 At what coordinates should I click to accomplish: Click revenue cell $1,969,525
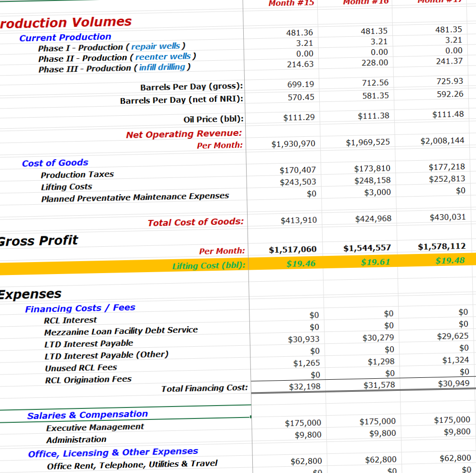(x=368, y=142)
